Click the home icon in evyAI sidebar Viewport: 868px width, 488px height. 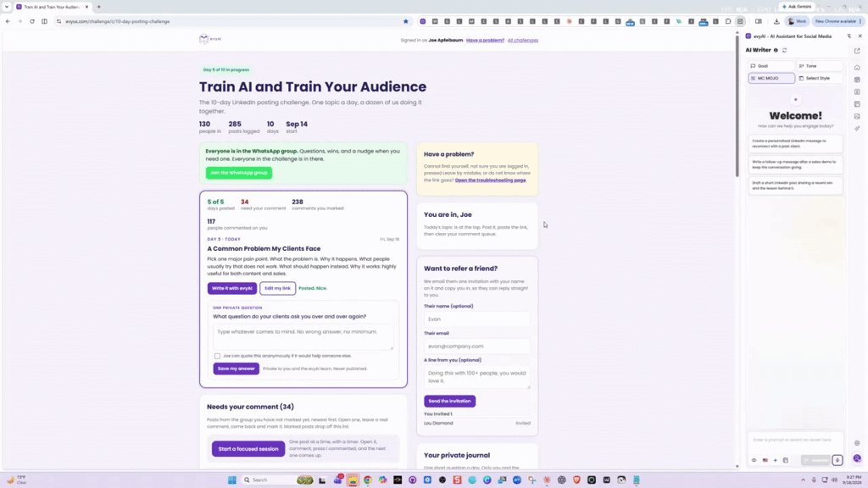(857, 68)
